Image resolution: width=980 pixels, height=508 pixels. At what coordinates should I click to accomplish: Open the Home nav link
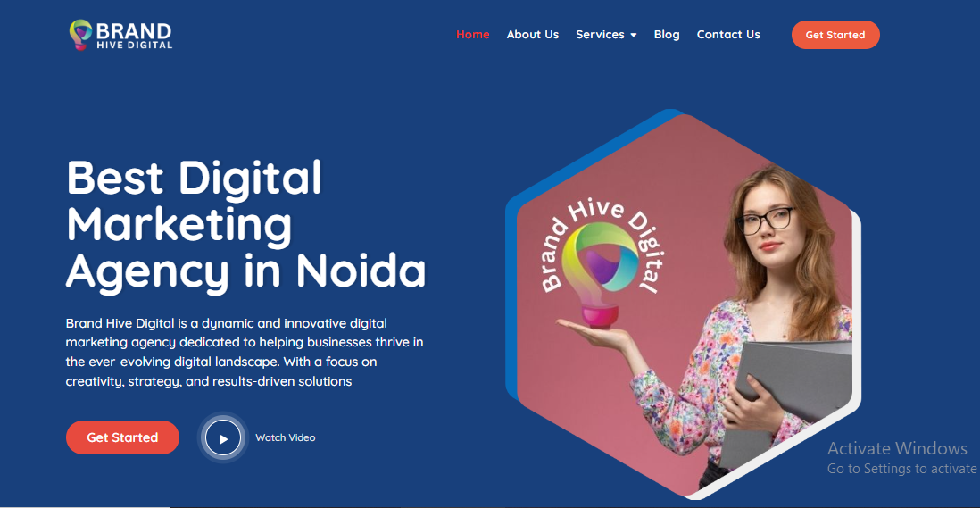pyautogui.click(x=472, y=34)
